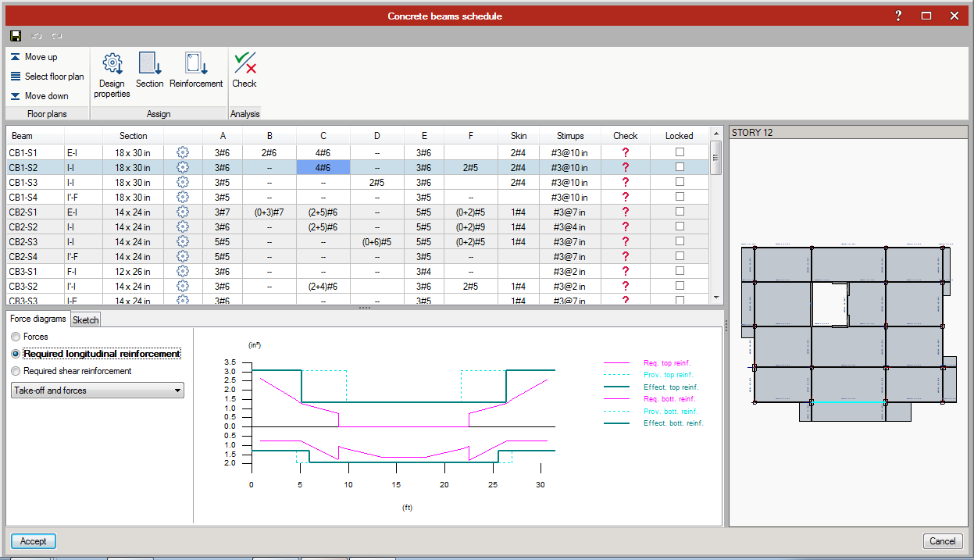Toggle the Locked checkbox for CB1-S1
Viewport: 974px width, 560px height.
point(680,152)
